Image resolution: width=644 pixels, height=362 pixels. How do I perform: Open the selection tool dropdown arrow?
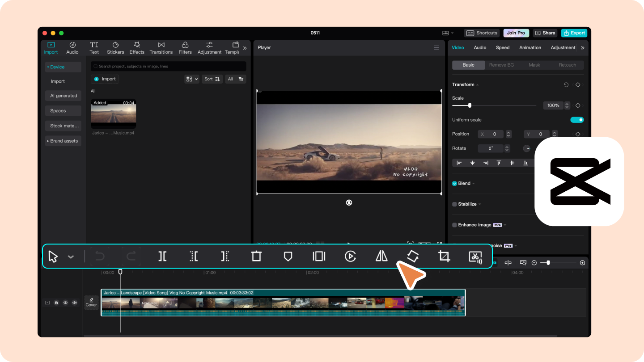(70, 256)
